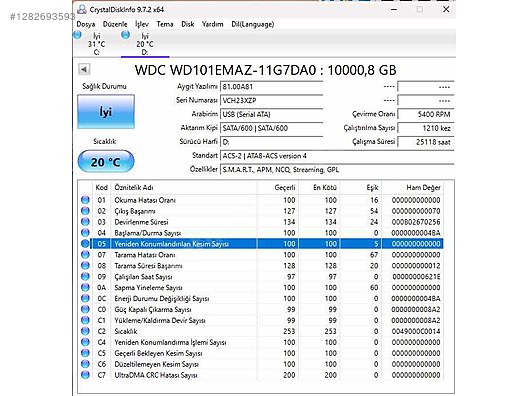
Task: Click raw value 004900000014
Action: pos(416,331)
